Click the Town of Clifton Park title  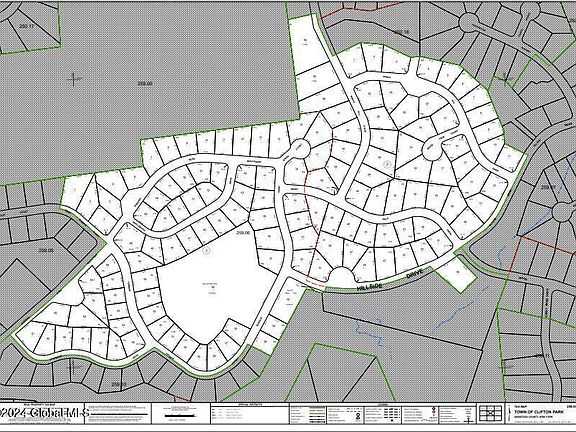(539, 412)
